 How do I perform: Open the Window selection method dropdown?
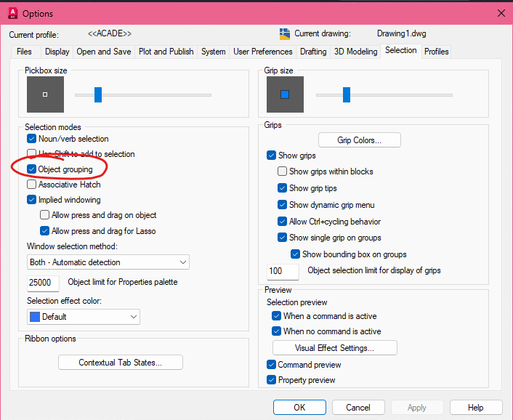[x=108, y=262]
